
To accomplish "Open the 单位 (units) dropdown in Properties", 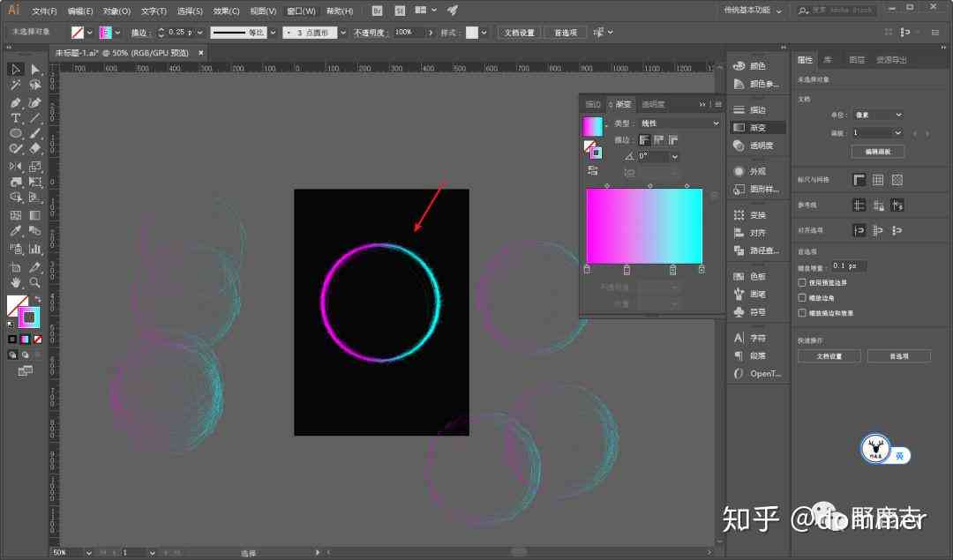I will tap(878, 115).
